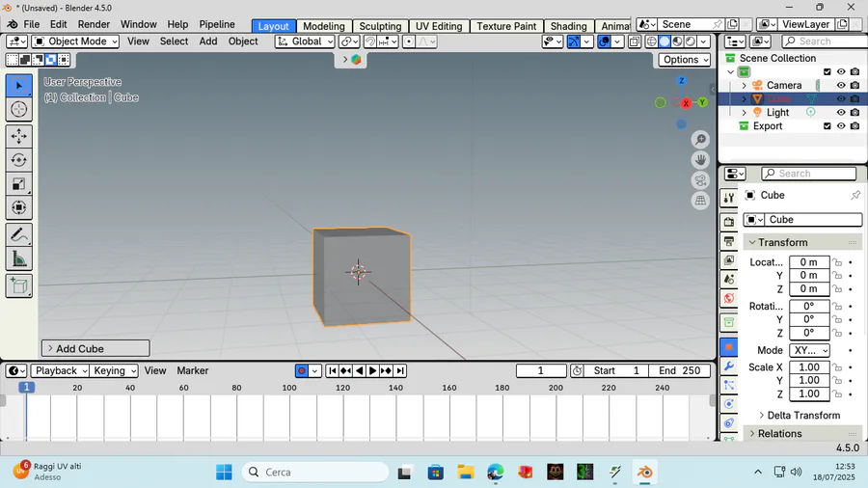
Task: Open the Particles properties tab
Action: click(729, 385)
